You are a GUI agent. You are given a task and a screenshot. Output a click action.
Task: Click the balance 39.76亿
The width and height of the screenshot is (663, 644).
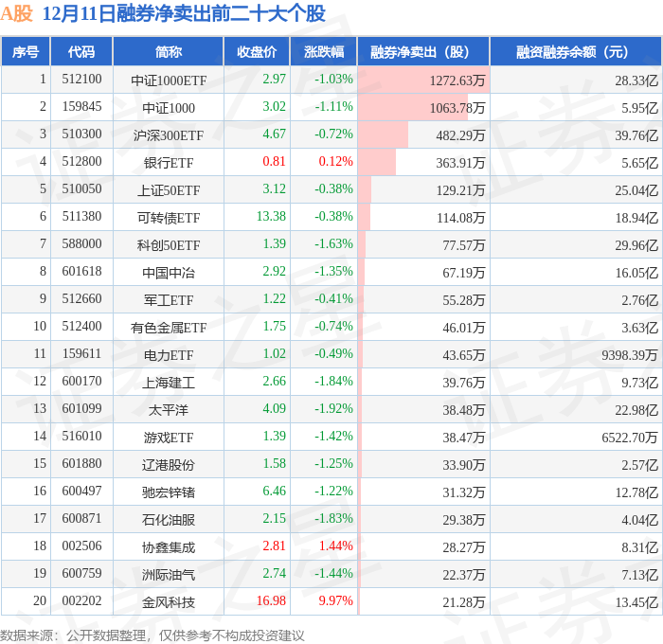pyautogui.click(x=636, y=135)
